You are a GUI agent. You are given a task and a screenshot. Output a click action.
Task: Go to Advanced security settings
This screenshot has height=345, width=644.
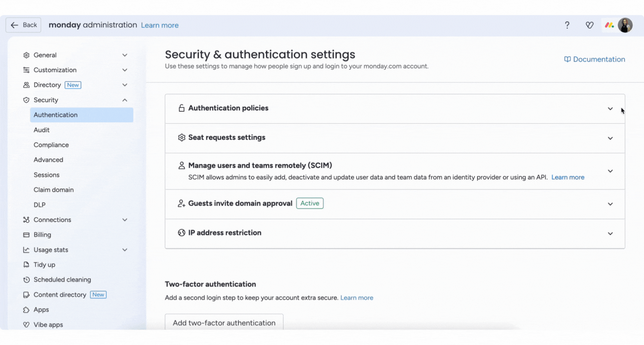click(x=48, y=160)
